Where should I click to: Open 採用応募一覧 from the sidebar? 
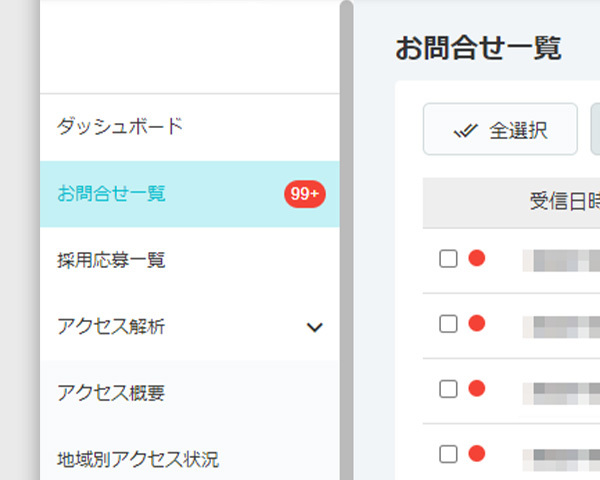pos(190,260)
